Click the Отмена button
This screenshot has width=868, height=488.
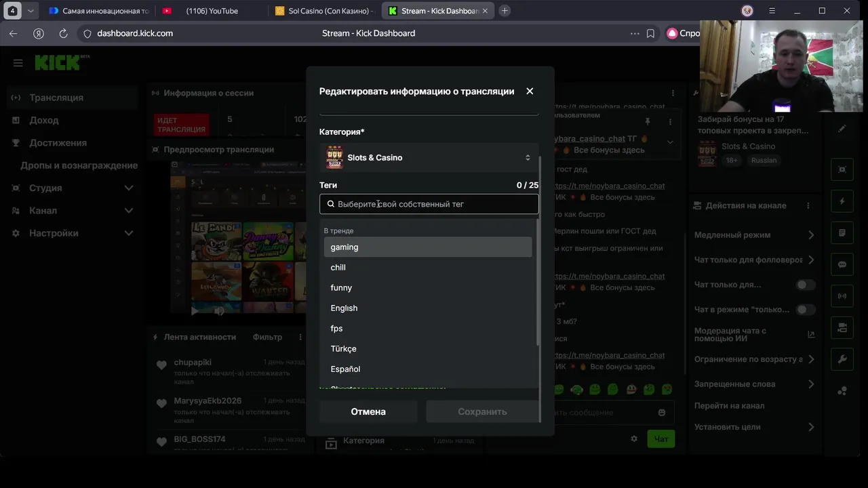point(368,411)
